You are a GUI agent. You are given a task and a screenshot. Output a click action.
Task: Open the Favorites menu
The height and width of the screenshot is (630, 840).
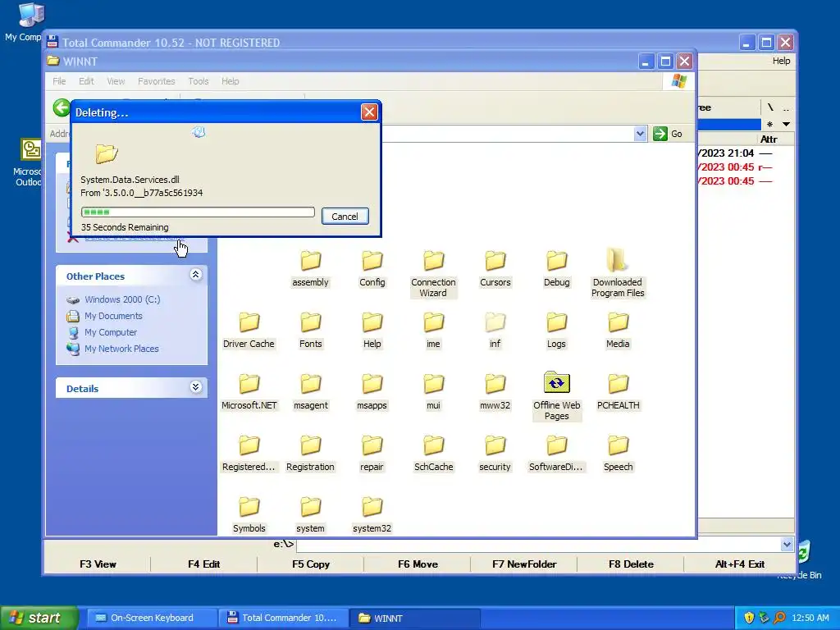pos(157,81)
